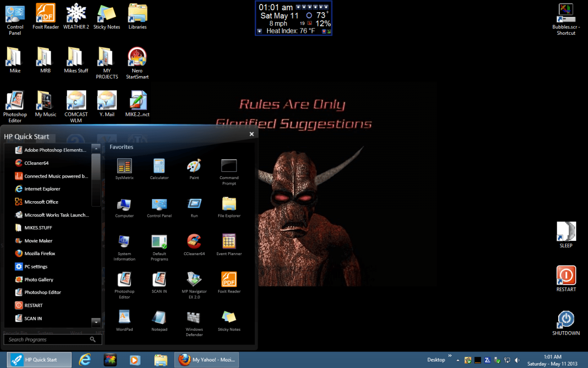
Task: Open System Information in Favorites
Action: tap(124, 248)
